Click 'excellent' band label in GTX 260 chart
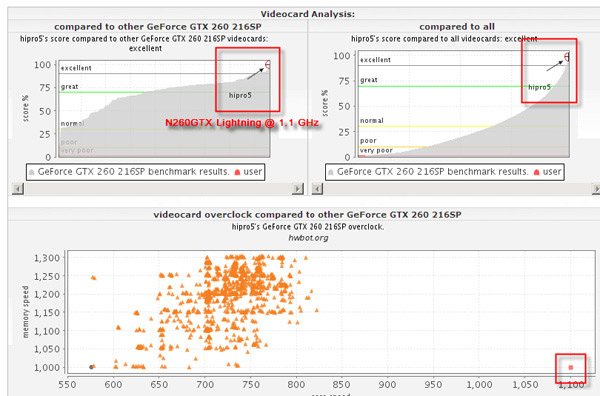Screen dimensions: 600x396 76,68
